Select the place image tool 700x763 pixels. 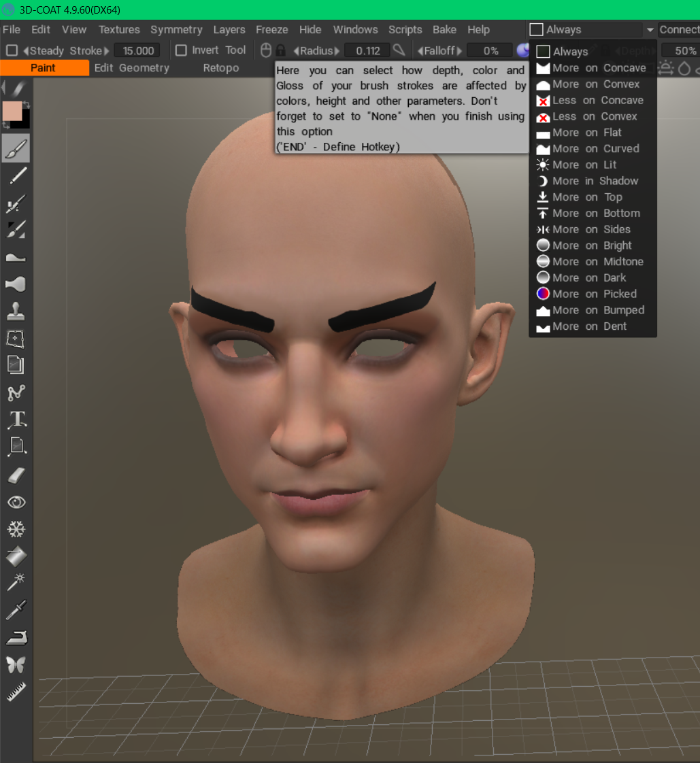(17, 446)
